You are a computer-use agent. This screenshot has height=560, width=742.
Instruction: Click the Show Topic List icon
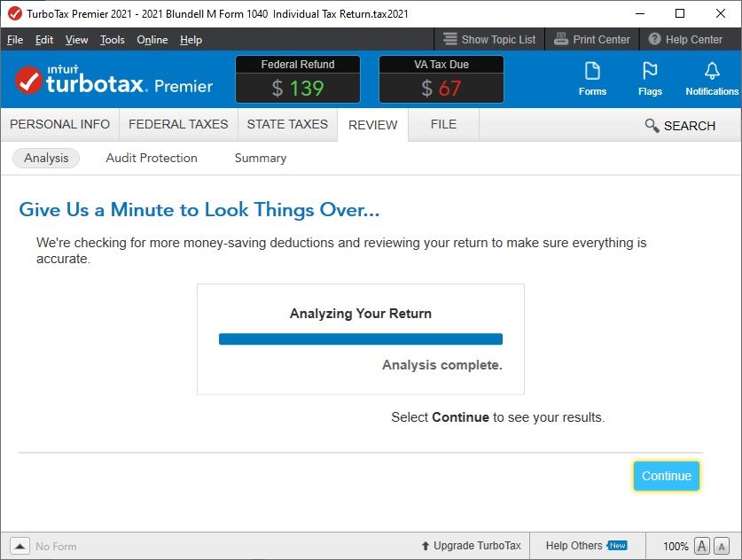coord(450,39)
